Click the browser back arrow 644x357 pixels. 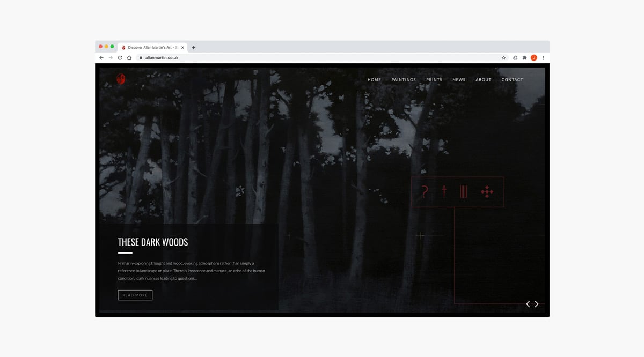[101, 58]
